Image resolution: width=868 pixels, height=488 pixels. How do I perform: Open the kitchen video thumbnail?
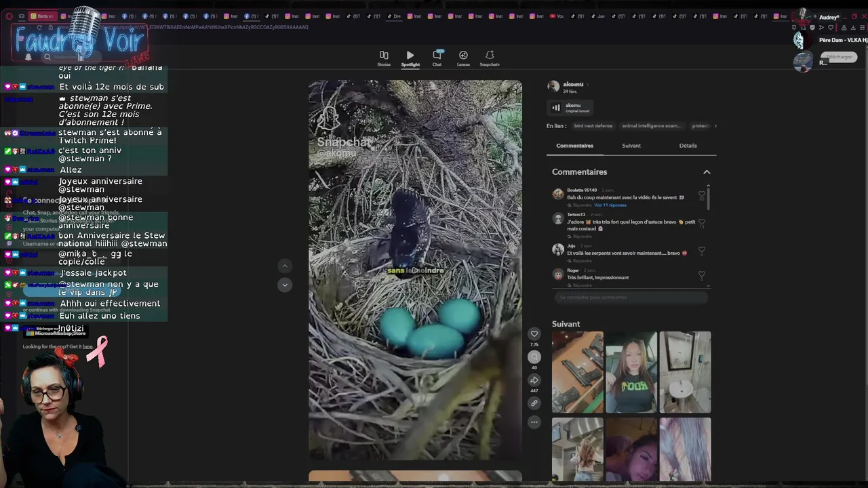click(x=577, y=450)
